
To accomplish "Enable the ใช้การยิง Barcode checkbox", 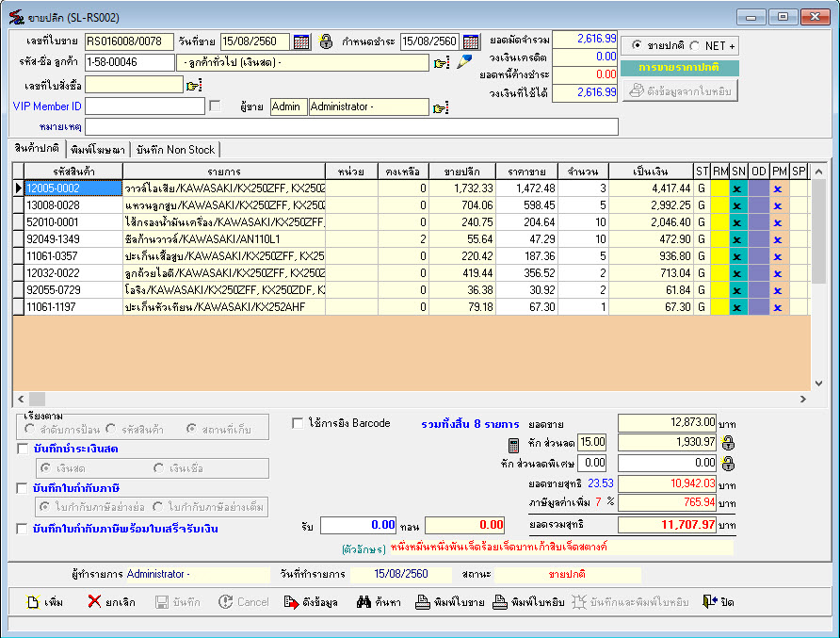I will 298,423.
